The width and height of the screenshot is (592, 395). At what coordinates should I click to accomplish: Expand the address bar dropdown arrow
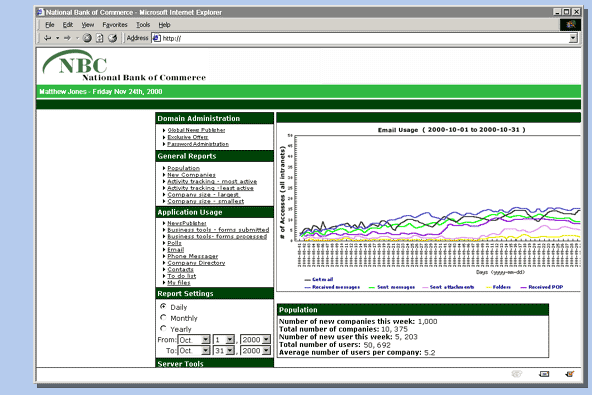pyautogui.click(x=573, y=38)
